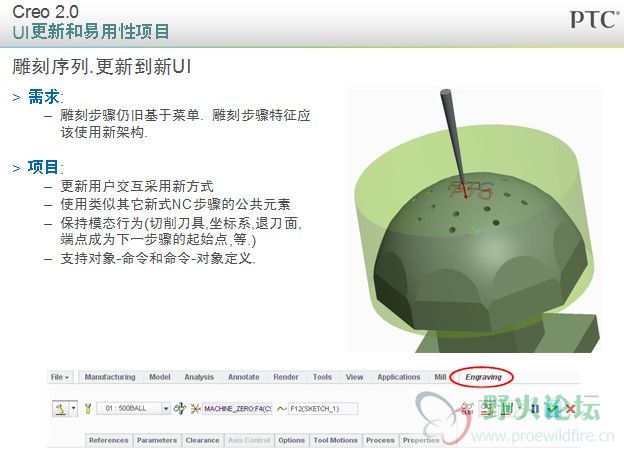Switch to the Tools tab
624x454 pixels.
click(322, 377)
